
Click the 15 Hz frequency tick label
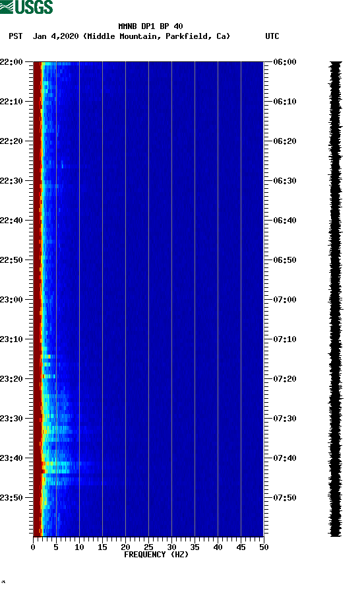coord(102,547)
